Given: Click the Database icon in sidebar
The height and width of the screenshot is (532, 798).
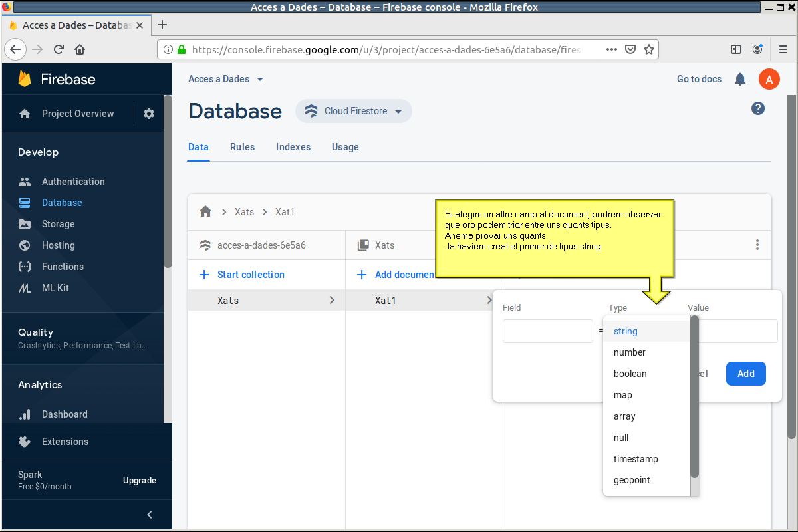Looking at the screenshot, I should coord(25,203).
